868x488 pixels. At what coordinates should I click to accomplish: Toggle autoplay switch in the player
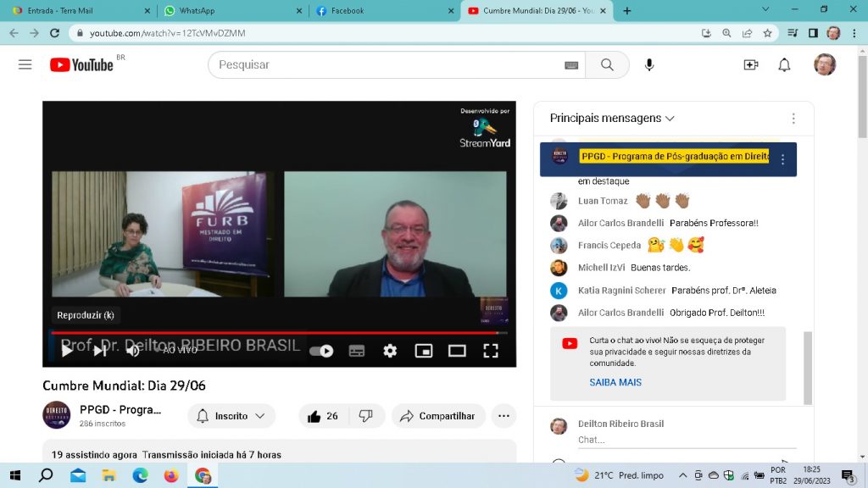[321, 351]
